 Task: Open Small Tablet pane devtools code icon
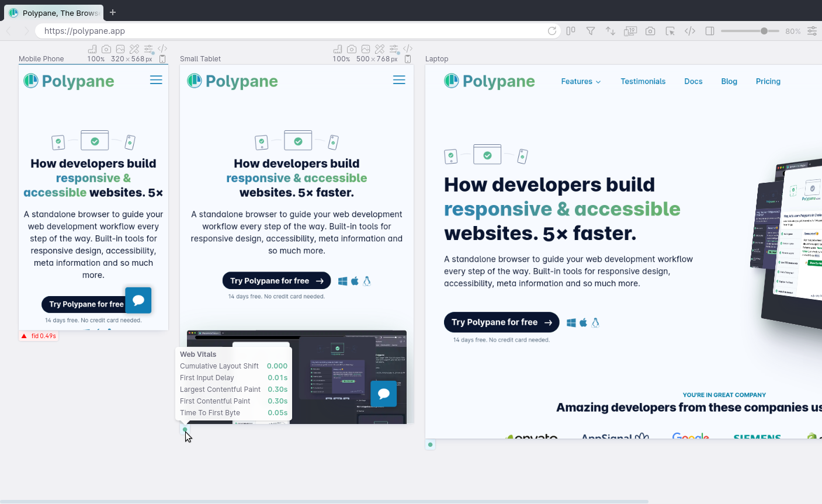click(408, 48)
